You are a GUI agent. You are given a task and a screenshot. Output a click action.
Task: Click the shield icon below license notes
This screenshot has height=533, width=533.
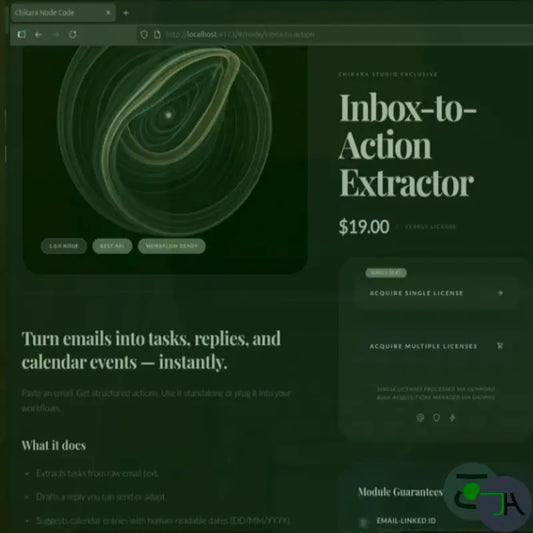[436, 417]
